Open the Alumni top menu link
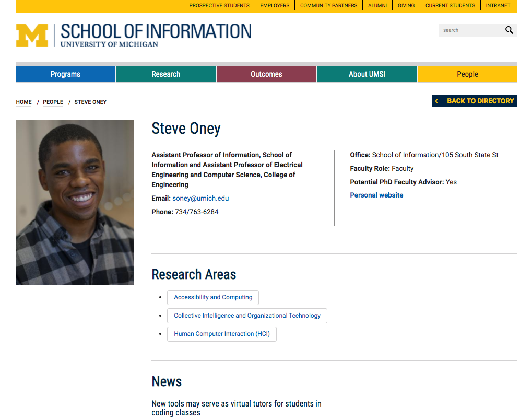532x418 pixels. tap(377, 6)
